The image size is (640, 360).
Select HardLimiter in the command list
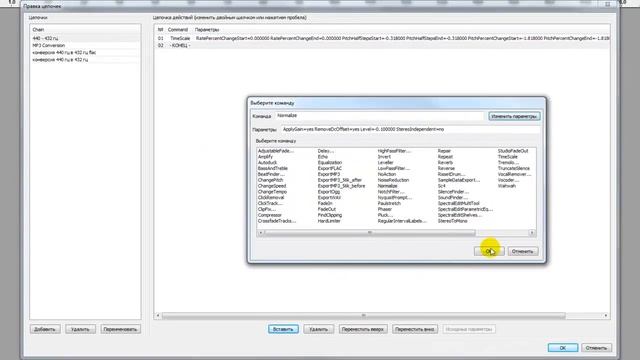coord(329,221)
